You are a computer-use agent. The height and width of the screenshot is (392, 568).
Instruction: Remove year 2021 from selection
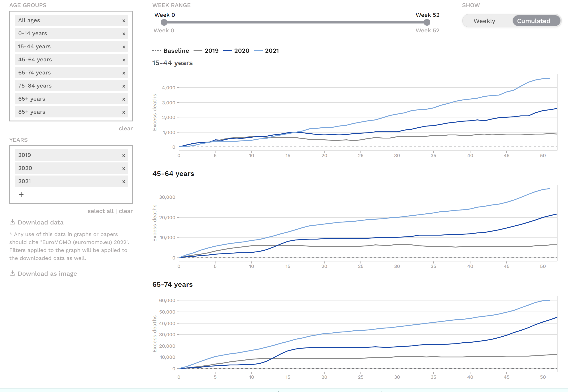pyautogui.click(x=123, y=181)
